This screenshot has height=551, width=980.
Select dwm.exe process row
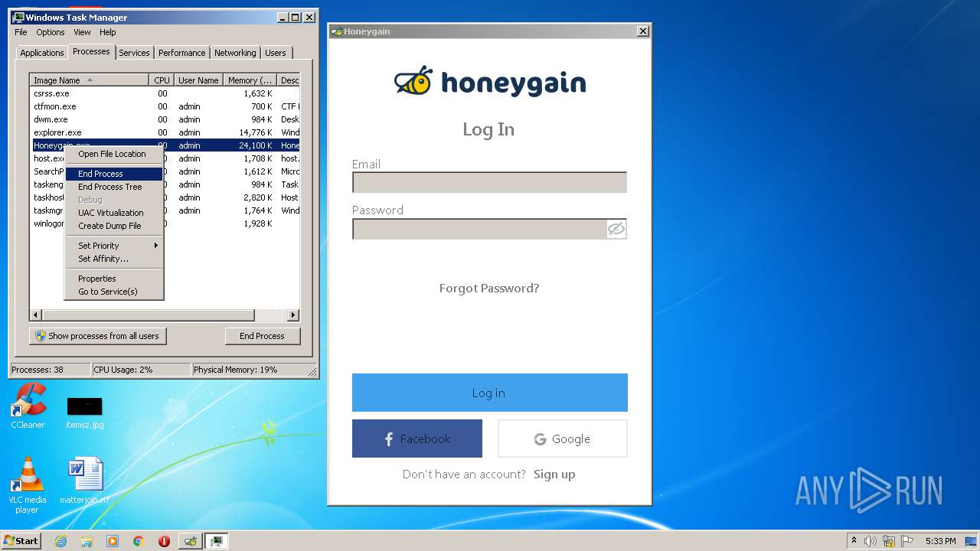(x=165, y=119)
